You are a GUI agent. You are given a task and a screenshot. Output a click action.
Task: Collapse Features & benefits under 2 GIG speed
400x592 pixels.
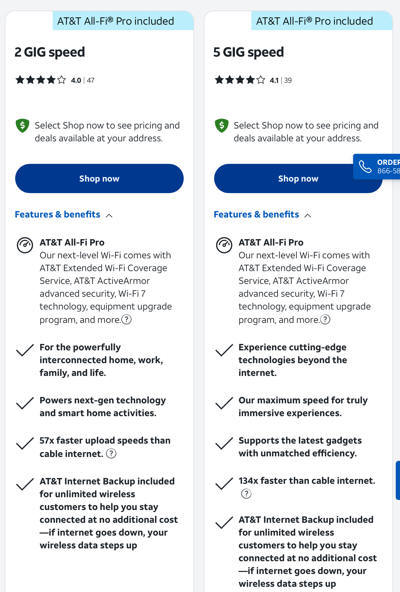[64, 215]
